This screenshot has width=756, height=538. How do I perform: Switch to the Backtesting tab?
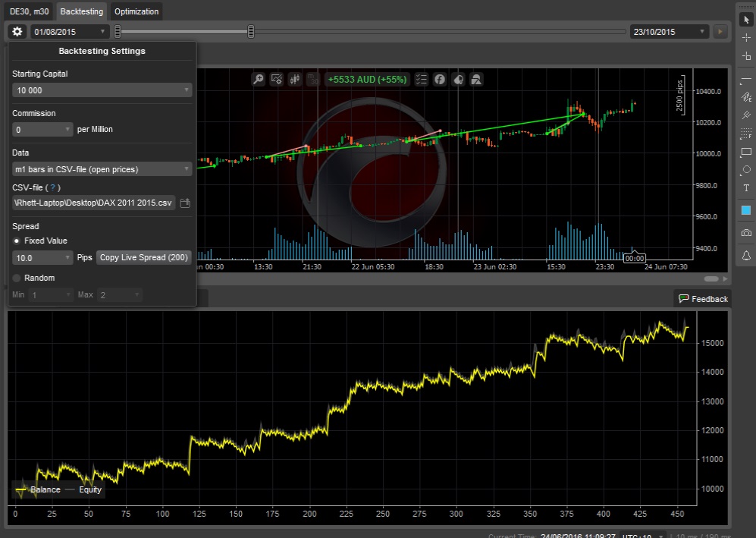click(x=81, y=11)
